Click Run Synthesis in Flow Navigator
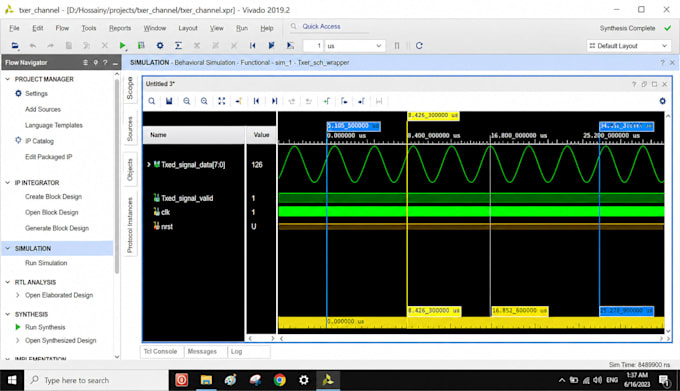 [x=45, y=327]
